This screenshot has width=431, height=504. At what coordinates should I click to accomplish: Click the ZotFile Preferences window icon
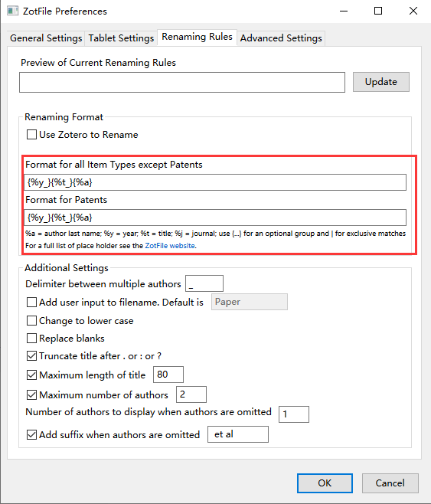point(13,11)
